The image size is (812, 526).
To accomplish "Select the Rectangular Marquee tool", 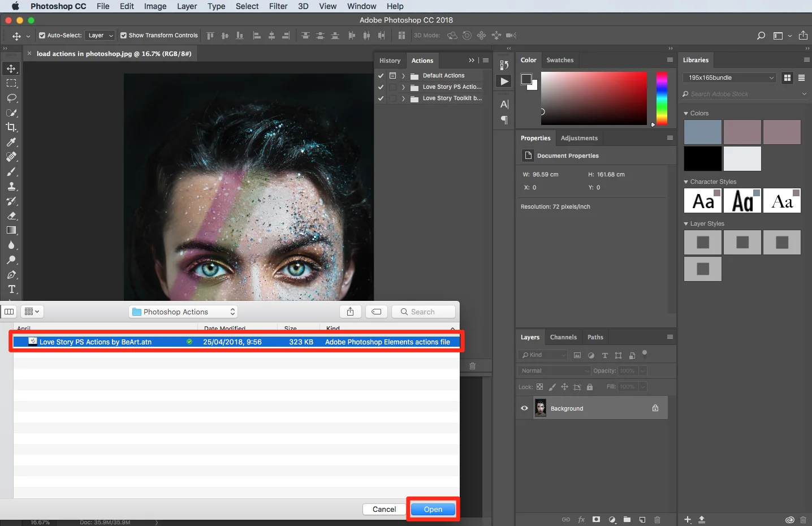I will 11,83.
